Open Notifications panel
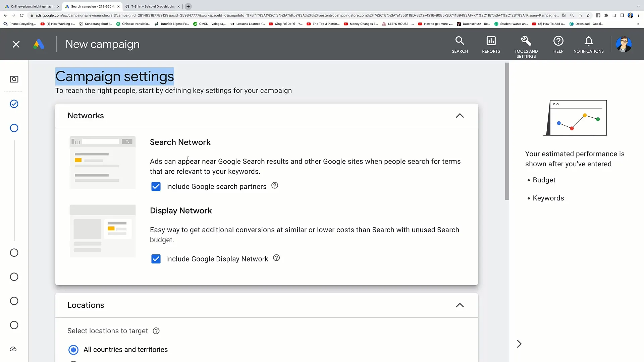The width and height of the screenshot is (644, 362). pos(589,44)
